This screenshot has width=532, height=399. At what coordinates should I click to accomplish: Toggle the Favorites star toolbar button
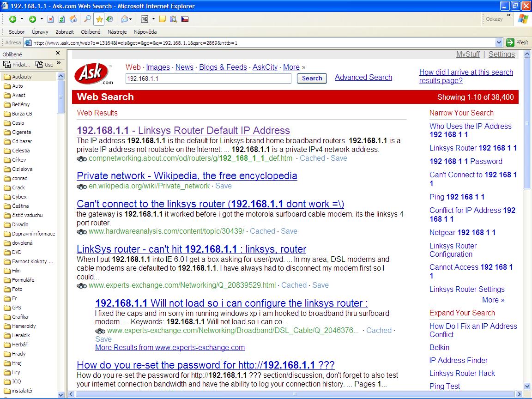[99, 19]
